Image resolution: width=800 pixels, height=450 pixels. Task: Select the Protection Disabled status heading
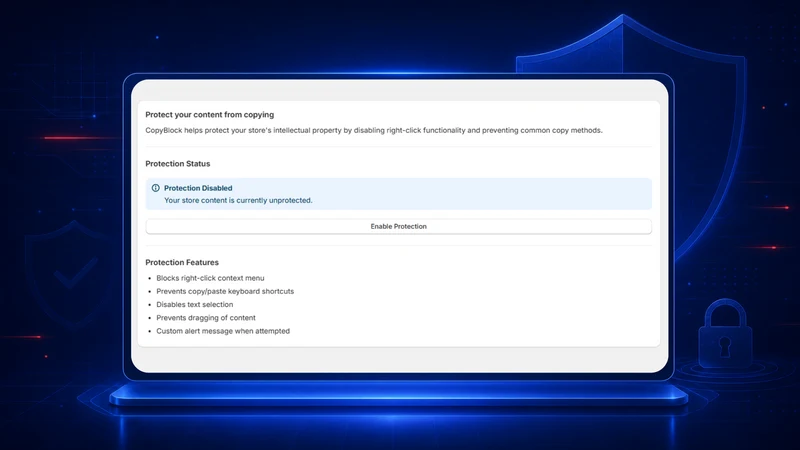click(198, 188)
